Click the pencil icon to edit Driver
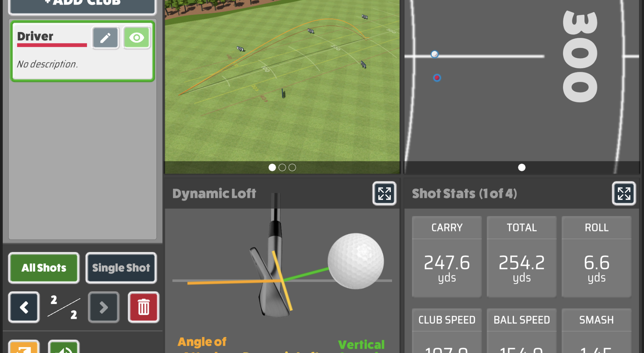 click(105, 38)
